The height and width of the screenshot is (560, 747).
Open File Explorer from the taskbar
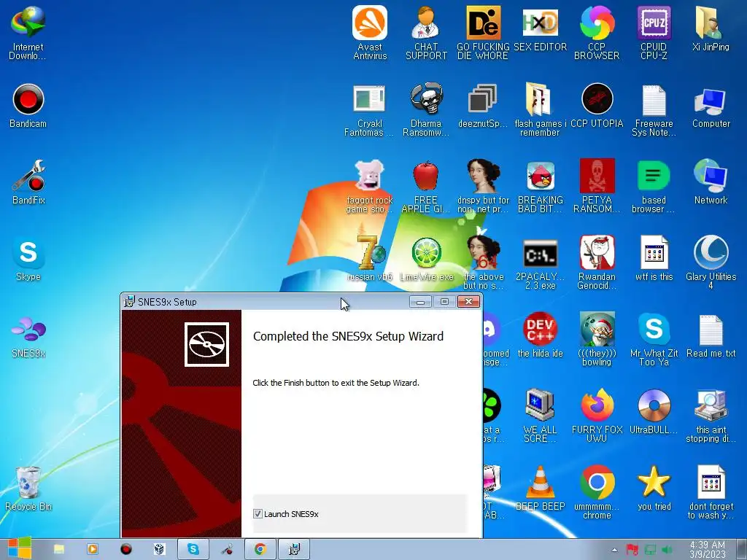(59, 550)
